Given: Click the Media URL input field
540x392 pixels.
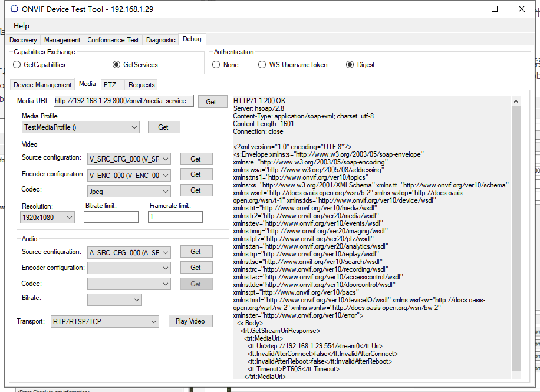Looking at the screenshot, I should 124,101.
